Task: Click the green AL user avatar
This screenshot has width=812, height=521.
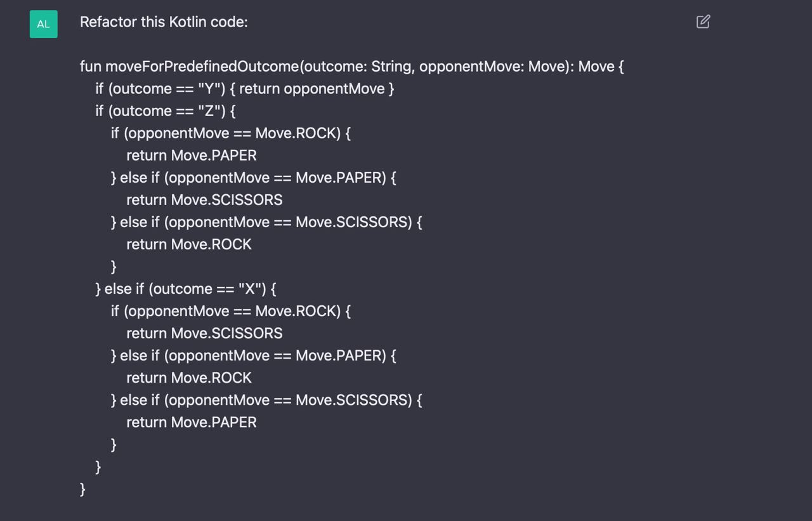Action: tap(43, 24)
